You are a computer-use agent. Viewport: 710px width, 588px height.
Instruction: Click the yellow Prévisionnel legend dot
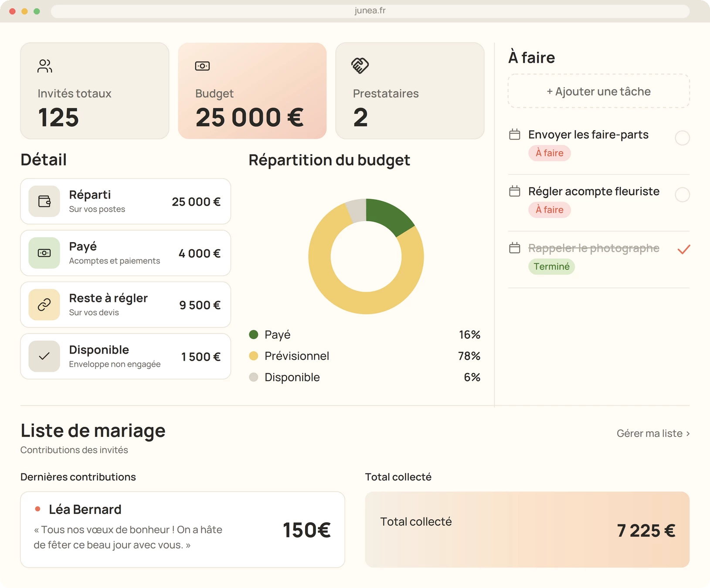click(x=254, y=356)
